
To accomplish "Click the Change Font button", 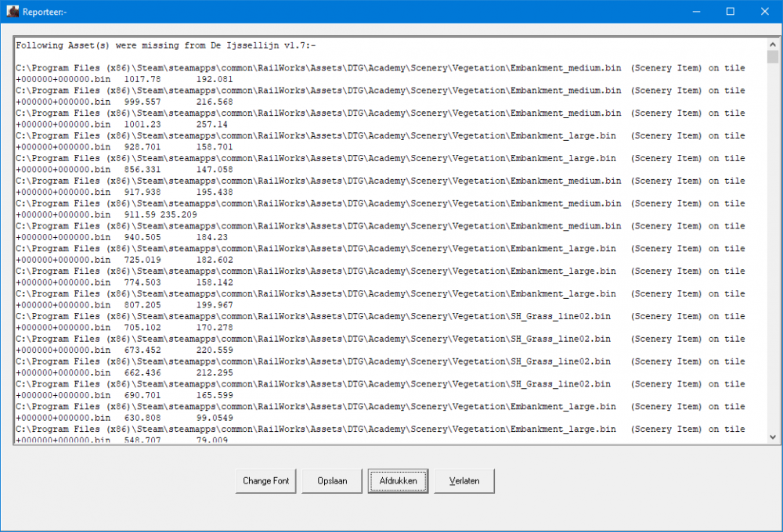I will 266,481.
